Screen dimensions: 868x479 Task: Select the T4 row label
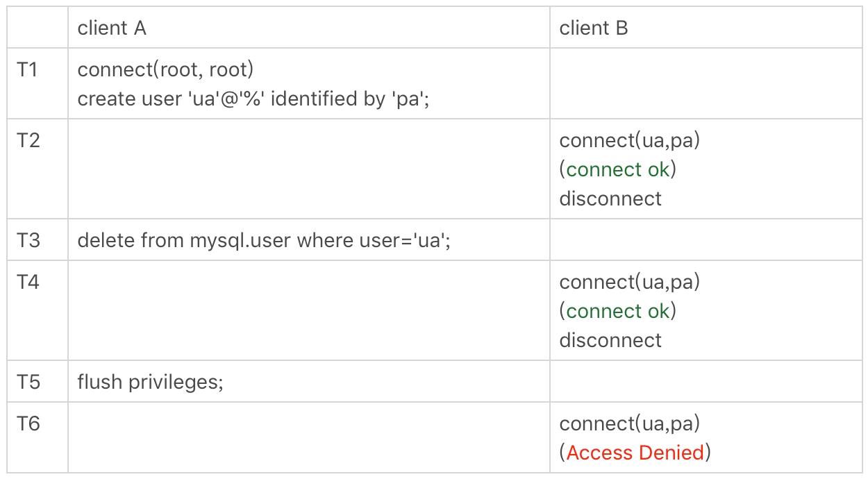tap(28, 282)
